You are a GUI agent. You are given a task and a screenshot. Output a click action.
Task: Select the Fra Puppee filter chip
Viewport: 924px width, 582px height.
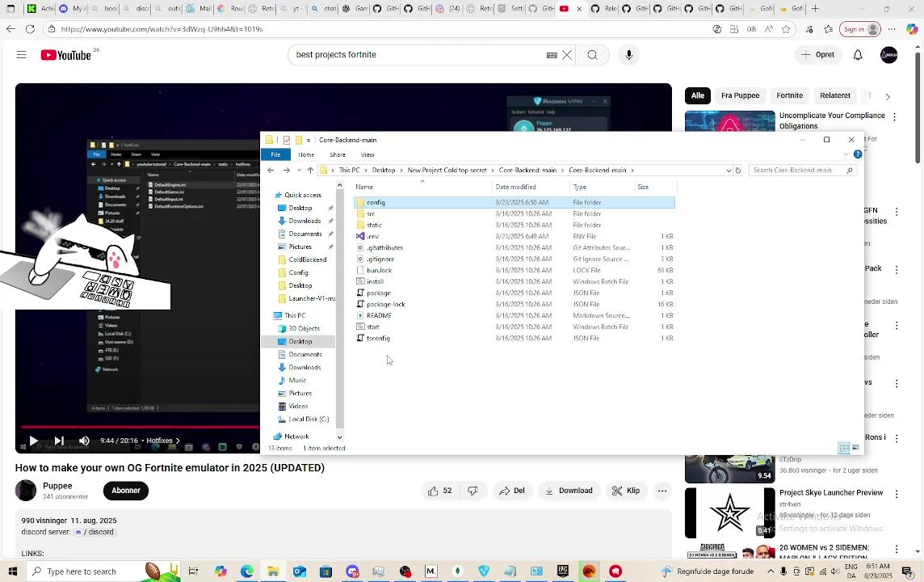coord(740,95)
